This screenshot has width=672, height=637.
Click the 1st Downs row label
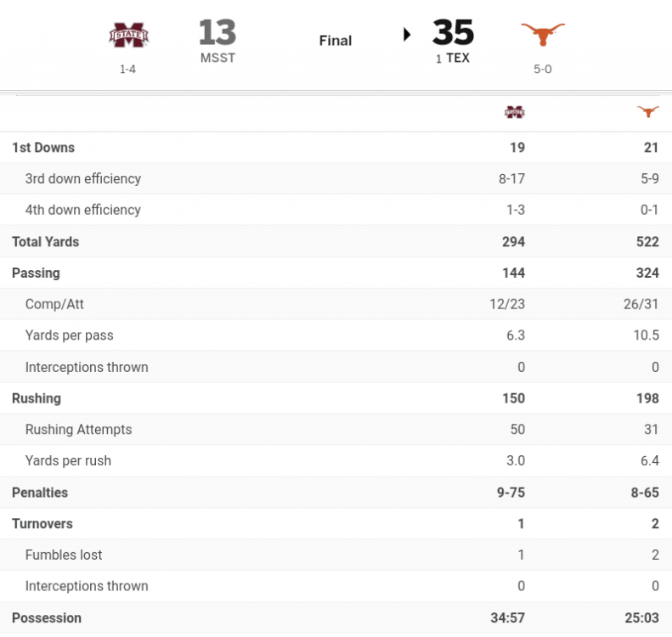(43, 148)
